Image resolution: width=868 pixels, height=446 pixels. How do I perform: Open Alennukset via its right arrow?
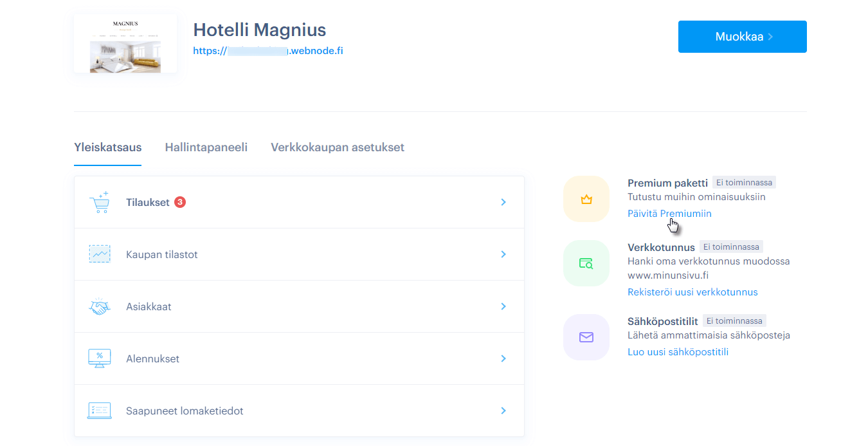point(503,358)
